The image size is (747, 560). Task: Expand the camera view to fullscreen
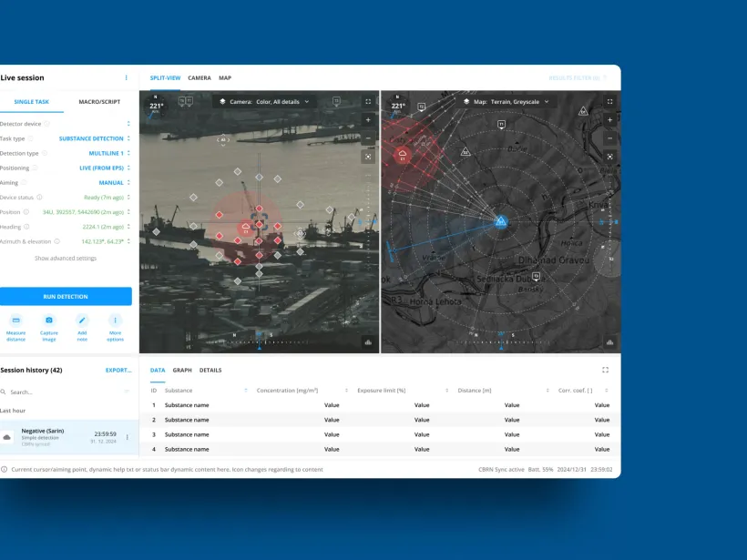point(367,102)
